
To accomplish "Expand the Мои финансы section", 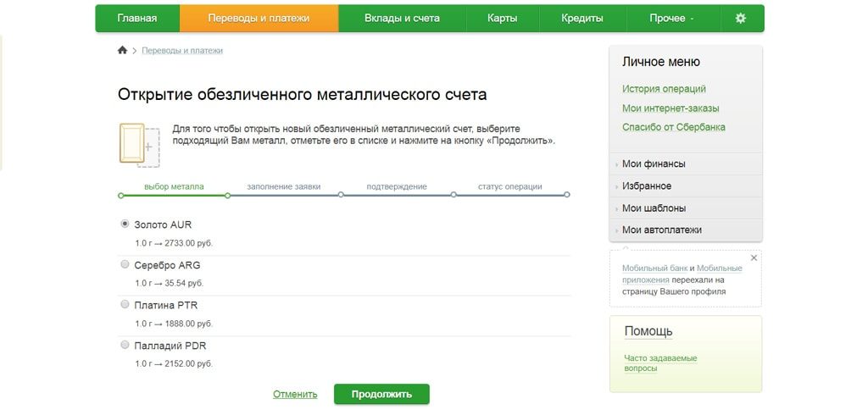I will 654,164.
